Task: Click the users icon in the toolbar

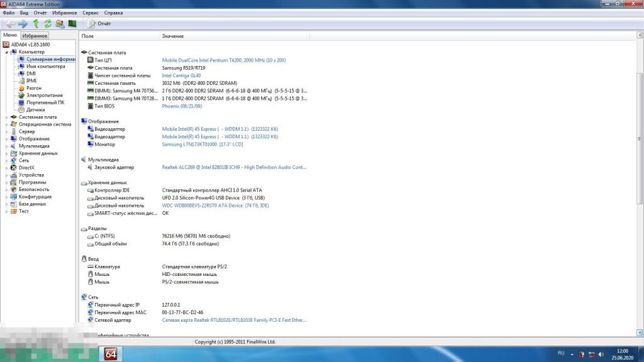Action: pos(60,24)
